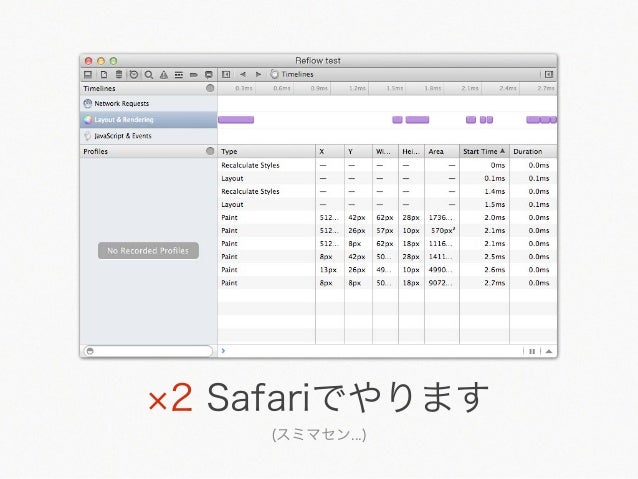Toggle the navigation sidebar icon

click(x=88, y=74)
